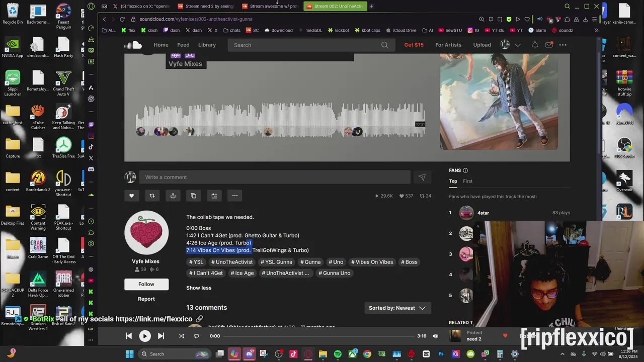Select the Top fans tab
This screenshot has width=644, height=362.
coord(453,181)
